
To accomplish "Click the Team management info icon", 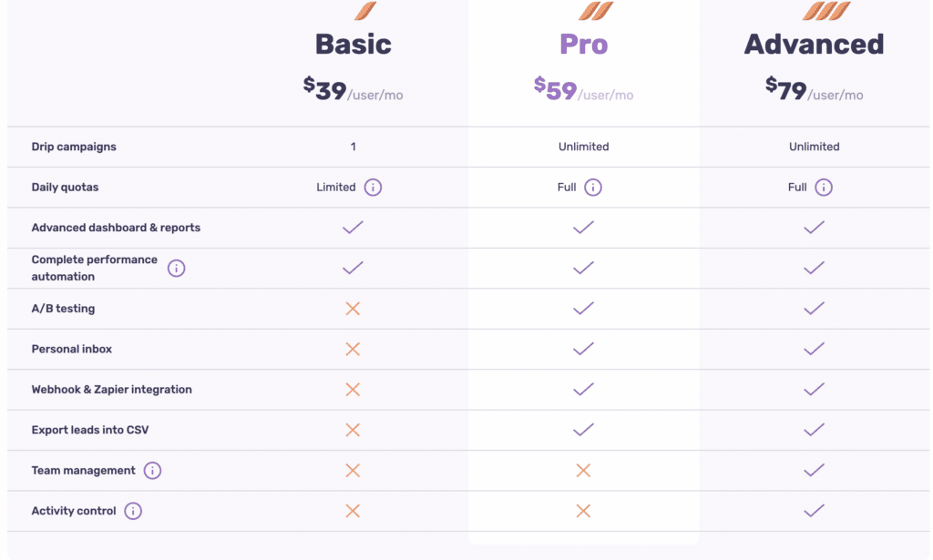I will click(x=152, y=471).
